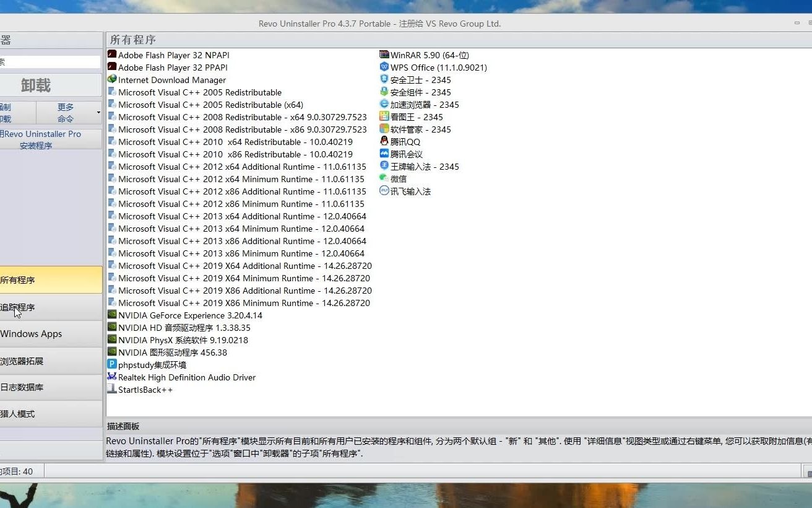Select Visual C++ 2013 x86 Additional Runtime
The width and height of the screenshot is (812, 508).
(x=237, y=241)
